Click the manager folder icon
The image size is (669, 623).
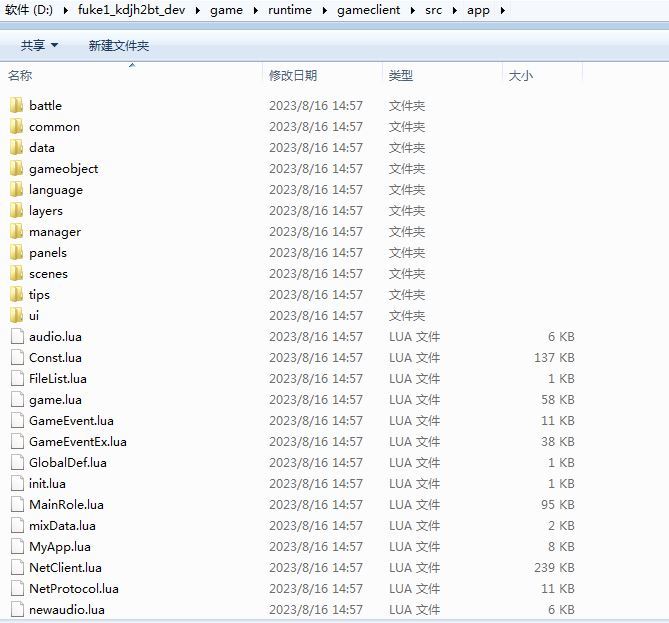coord(16,231)
